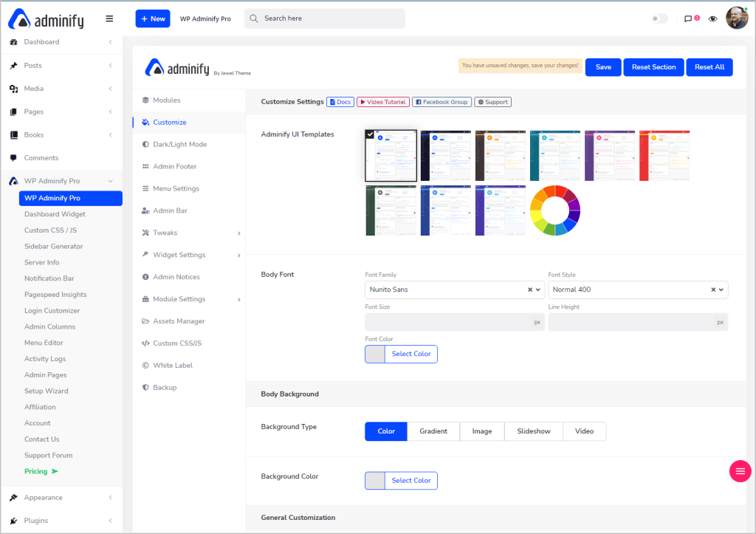The image size is (756, 534).
Task: Click the hamburger menu collapse icon
Action: tap(109, 18)
